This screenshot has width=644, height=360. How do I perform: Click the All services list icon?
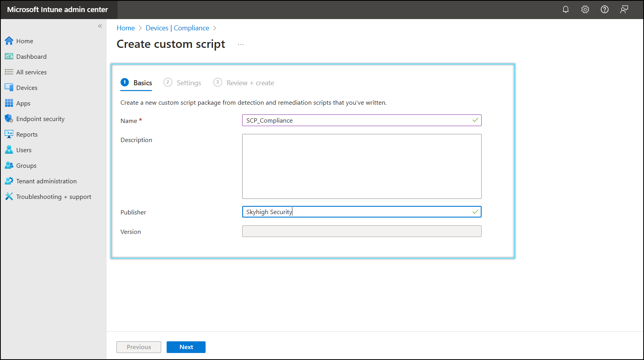pos(9,72)
